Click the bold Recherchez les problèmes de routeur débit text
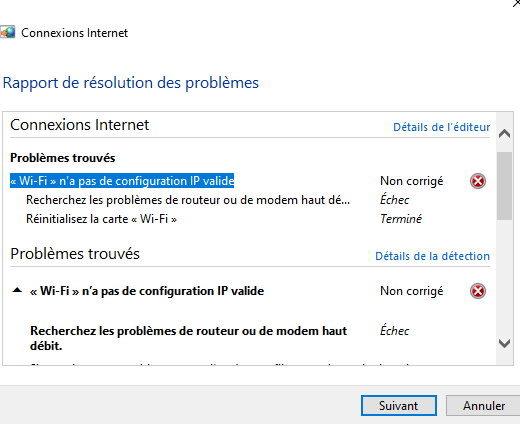This screenshot has height=424, width=520. click(188, 338)
